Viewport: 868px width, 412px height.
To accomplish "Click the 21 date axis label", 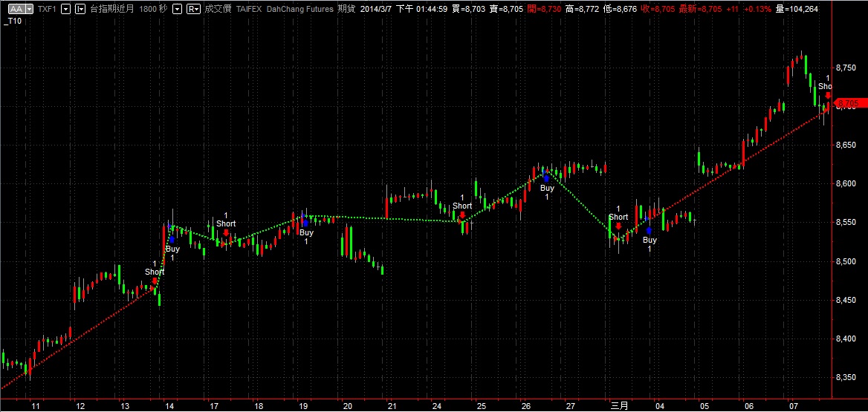I will pos(392,406).
